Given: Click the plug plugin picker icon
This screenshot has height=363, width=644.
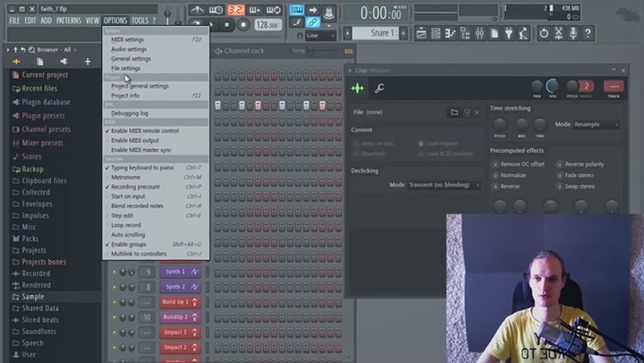Looking at the screenshot, I should [509, 34].
